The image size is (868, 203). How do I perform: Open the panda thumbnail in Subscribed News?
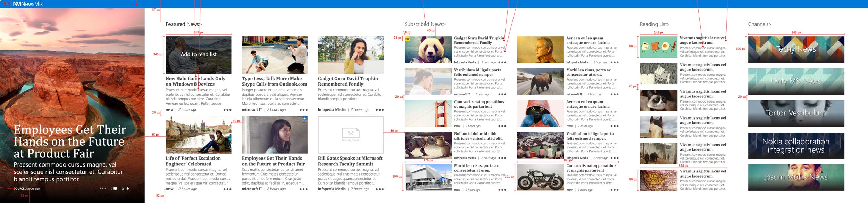(428, 50)
